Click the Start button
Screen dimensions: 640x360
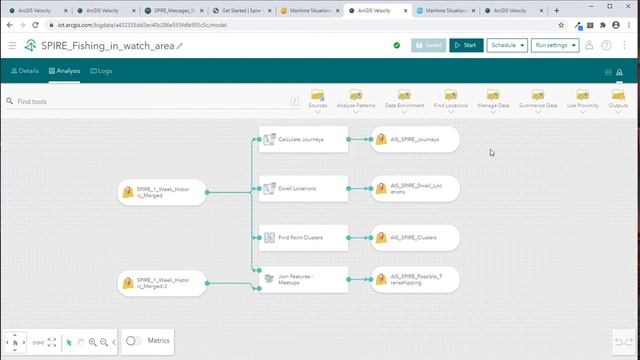(x=466, y=45)
